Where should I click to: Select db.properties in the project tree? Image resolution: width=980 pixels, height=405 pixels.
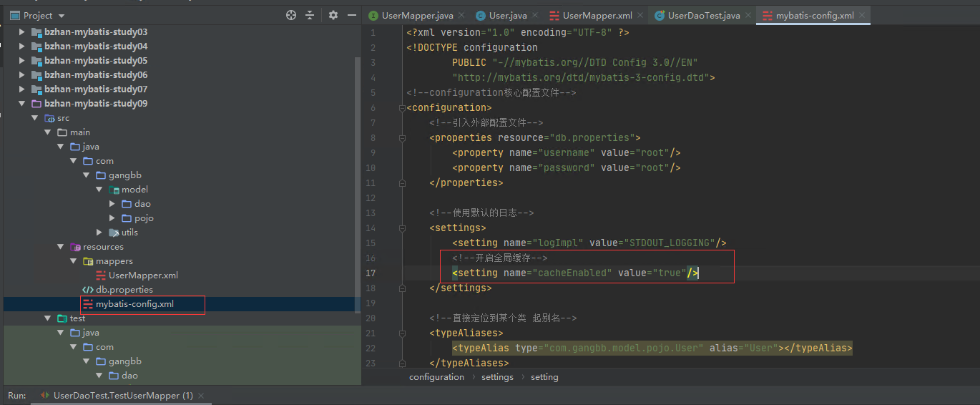coord(124,290)
